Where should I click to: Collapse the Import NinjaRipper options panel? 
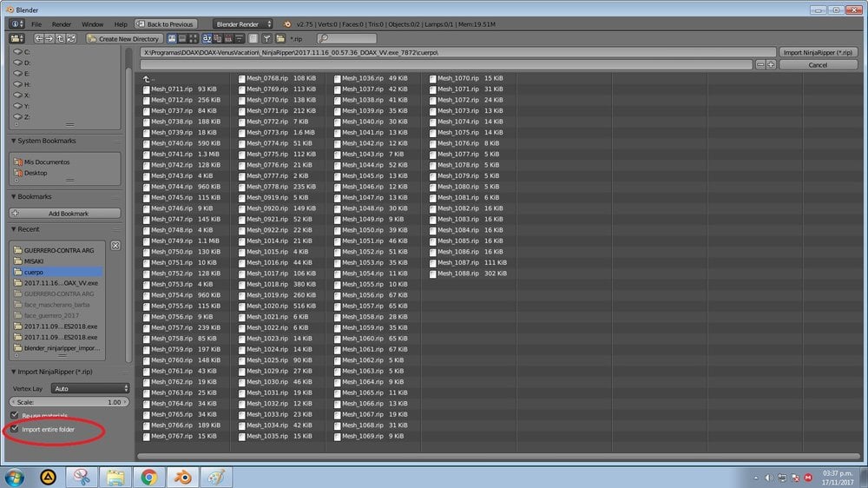[x=13, y=372]
